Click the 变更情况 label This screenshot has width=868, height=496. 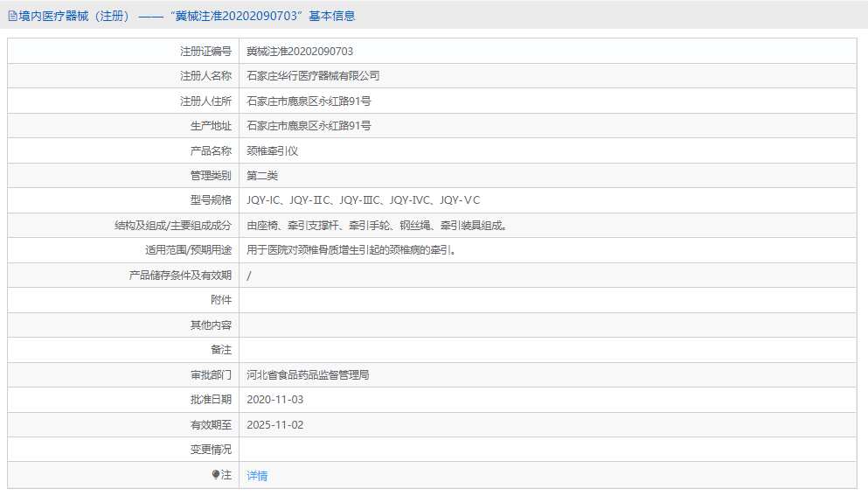tap(211, 450)
